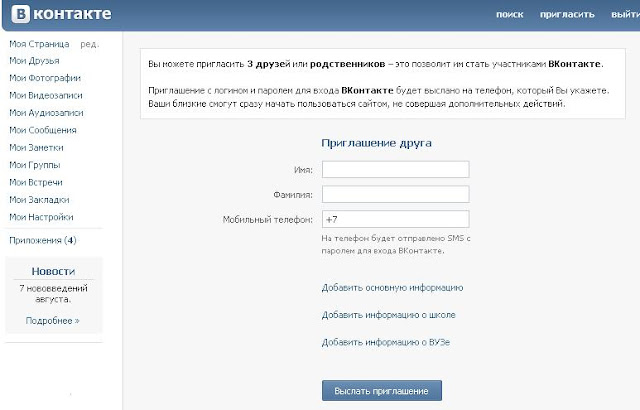Open Мои Группы in sidebar
Screen dimensions: 640x410
(x=35, y=165)
